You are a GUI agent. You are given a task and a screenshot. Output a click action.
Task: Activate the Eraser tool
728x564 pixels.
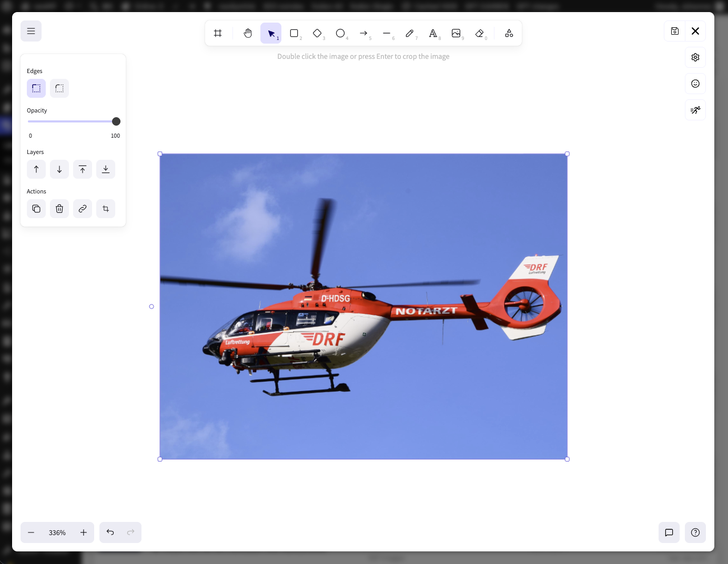click(479, 33)
